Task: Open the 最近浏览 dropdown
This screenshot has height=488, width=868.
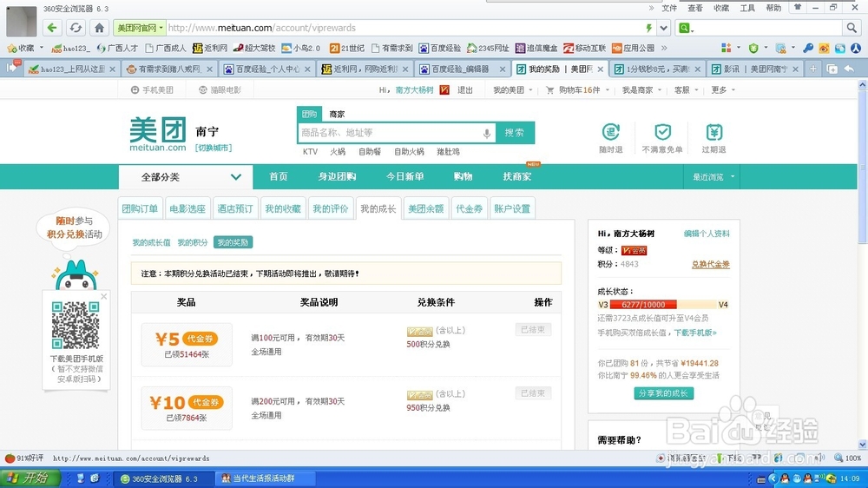Action: point(713,176)
